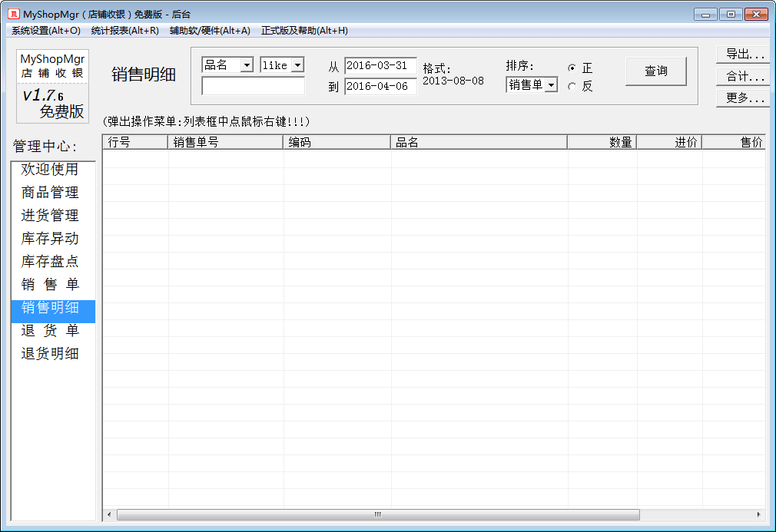Click the 从 start date field
The width and height of the screenshot is (776, 532).
380,66
